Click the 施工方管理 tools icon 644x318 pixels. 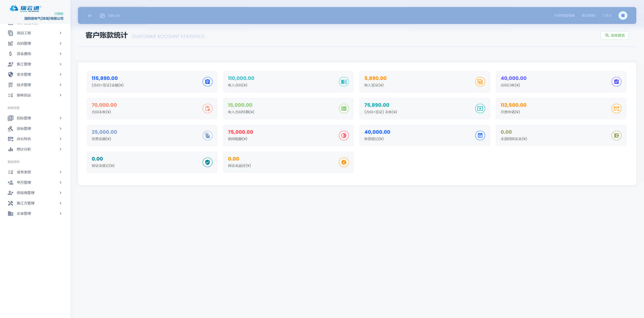(10, 203)
